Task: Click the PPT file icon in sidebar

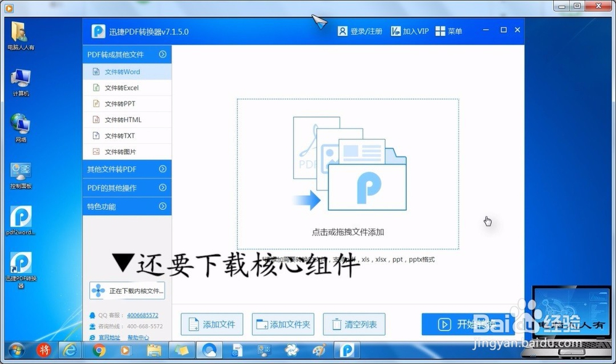Action: (96, 103)
